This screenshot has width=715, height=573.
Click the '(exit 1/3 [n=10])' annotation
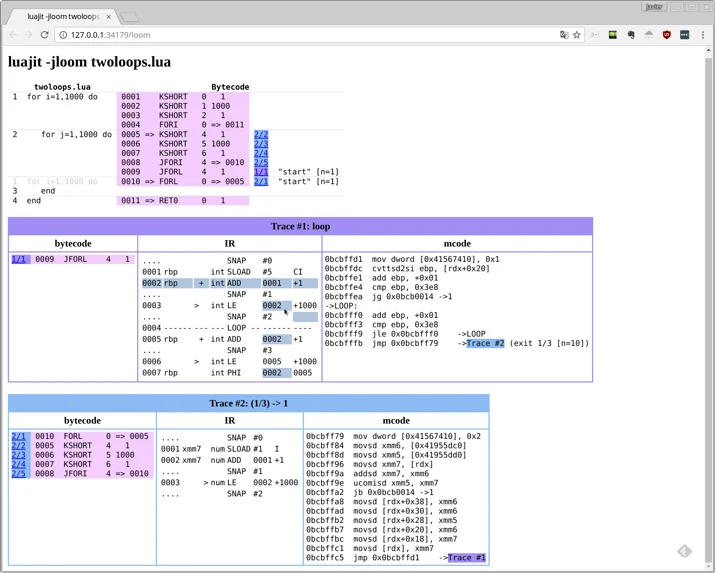pos(549,343)
